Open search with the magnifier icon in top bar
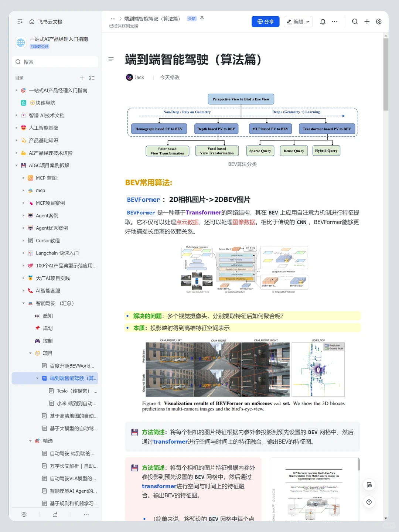Image resolution: width=399 pixels, height=532 pixels. tap(355, 21)
